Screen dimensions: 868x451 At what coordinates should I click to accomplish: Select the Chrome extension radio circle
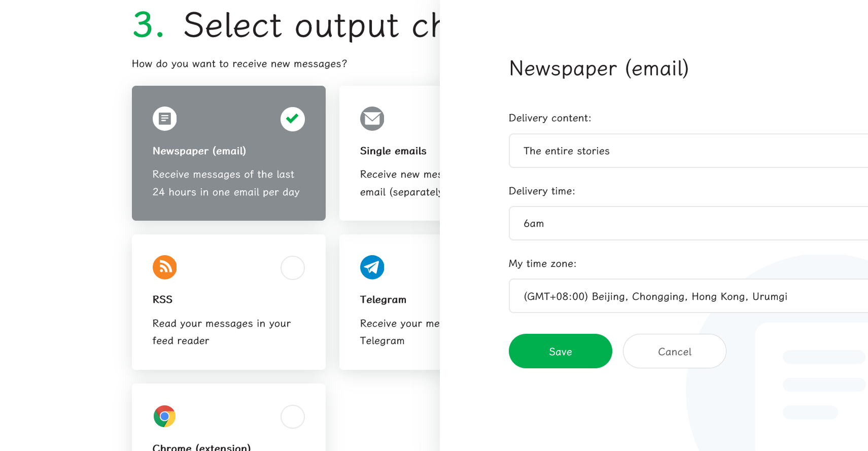tap(293, 416)
